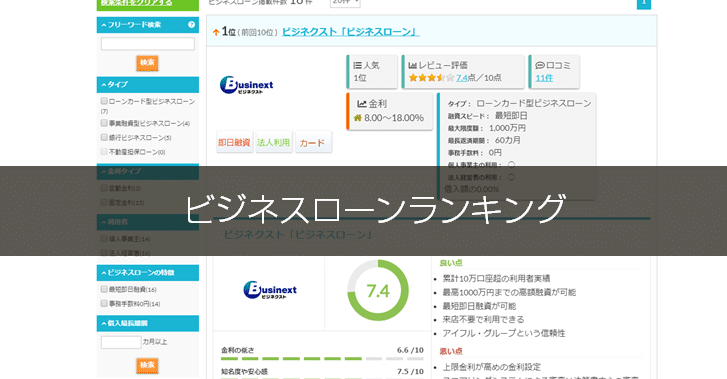Collapse the フリーワード検索 section

tap(147, 25)
